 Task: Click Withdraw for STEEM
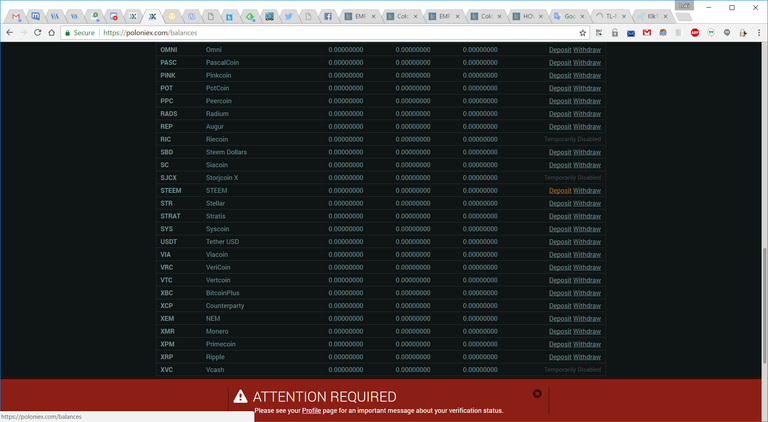coord(587,190)
